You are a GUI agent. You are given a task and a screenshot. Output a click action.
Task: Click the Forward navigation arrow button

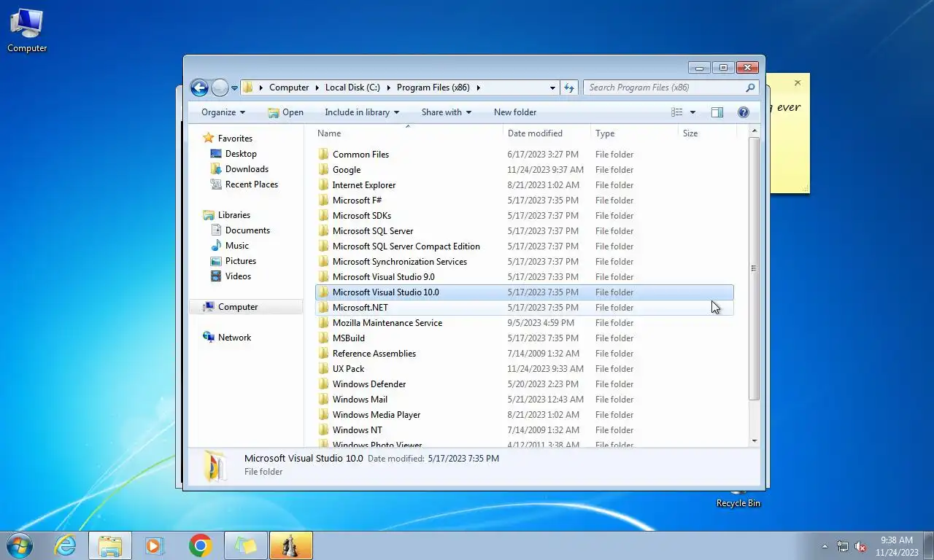click(220, 87)
